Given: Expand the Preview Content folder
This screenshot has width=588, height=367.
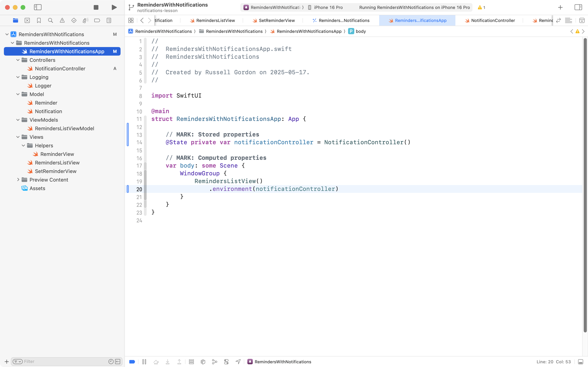Looking at the screenshot, I should tap(18, 180).
